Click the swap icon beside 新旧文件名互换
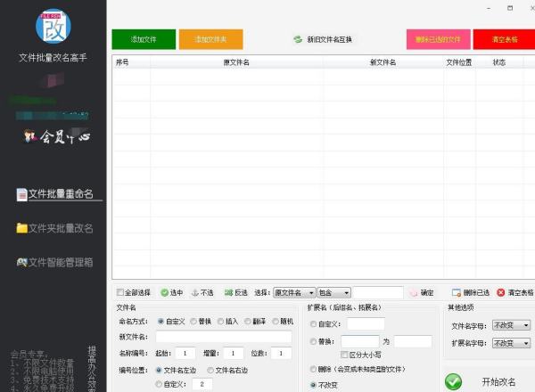The width and height of the screenshot is (535, 392). point(298,40)
